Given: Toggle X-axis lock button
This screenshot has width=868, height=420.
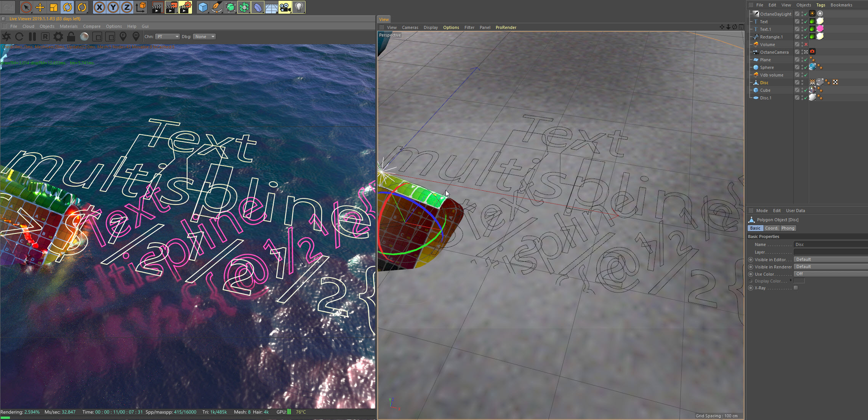Looking at the screenshot, I should [99, 7].
